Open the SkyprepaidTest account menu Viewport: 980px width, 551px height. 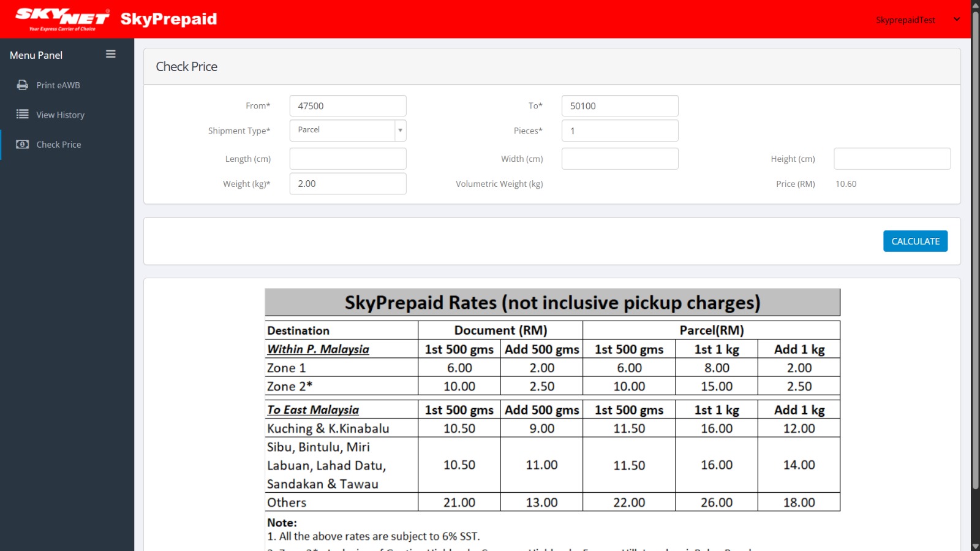pos(905,20)
